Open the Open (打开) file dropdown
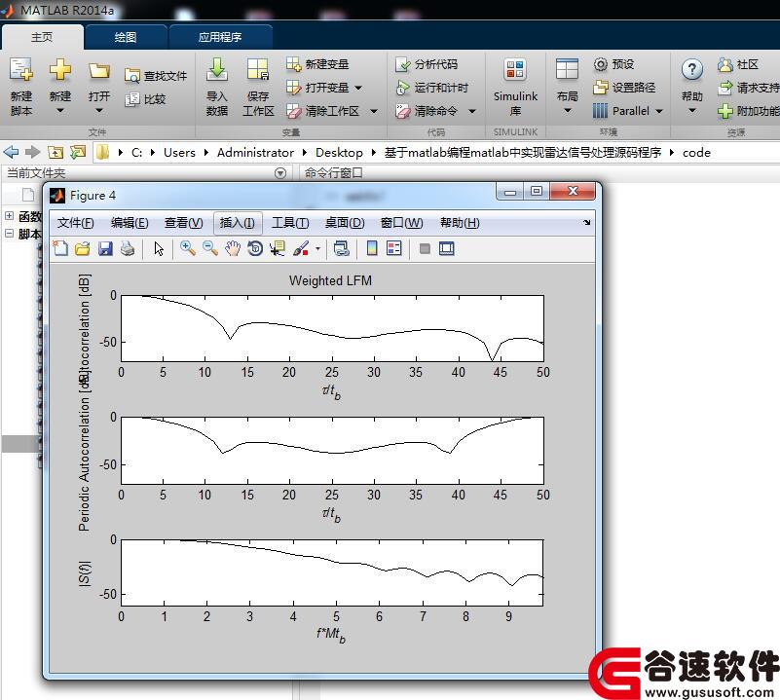Viewport: 780px width, 700px height. pyautogui.click(x=99, y=111)
